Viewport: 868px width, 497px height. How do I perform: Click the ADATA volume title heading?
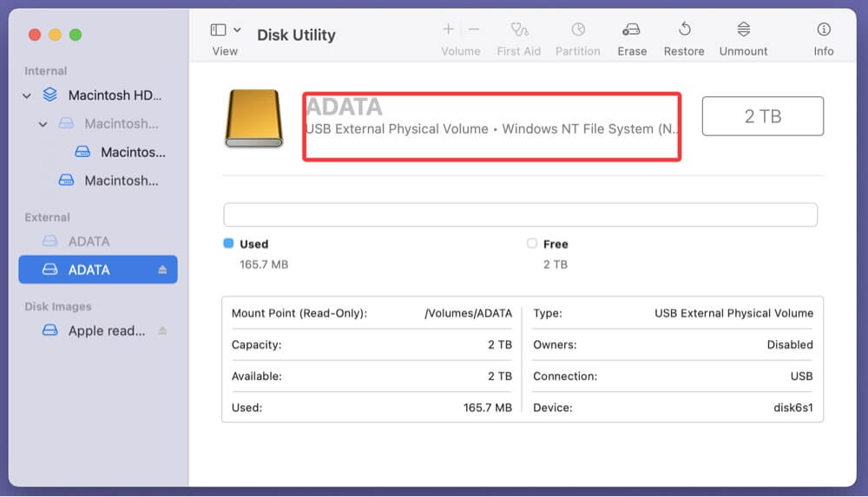[344, 107]
